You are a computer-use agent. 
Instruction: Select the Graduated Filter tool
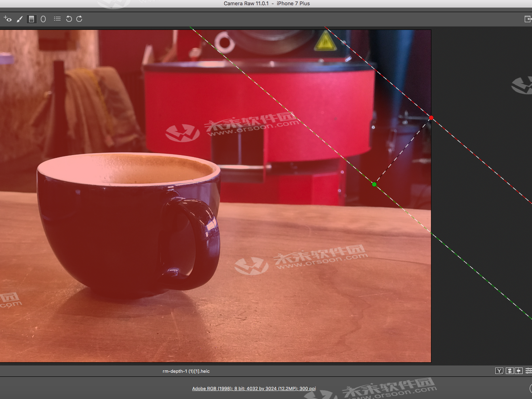coord(31,19)
